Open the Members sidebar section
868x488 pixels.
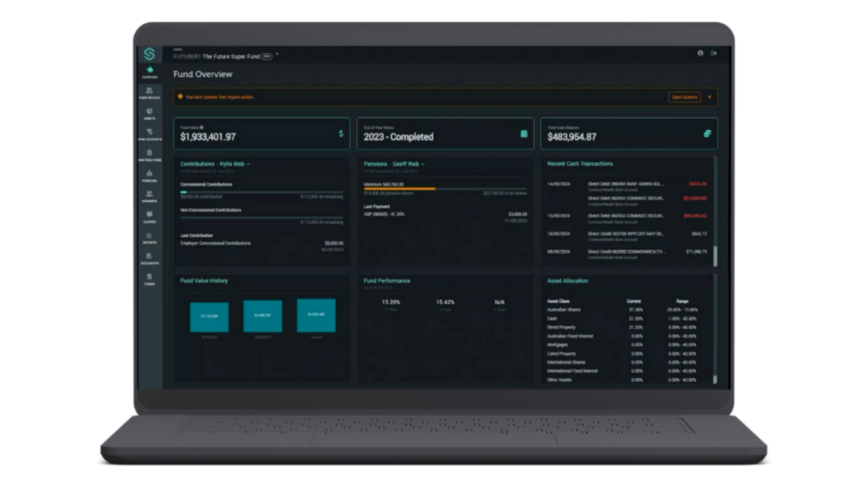[x=149, y=197]
